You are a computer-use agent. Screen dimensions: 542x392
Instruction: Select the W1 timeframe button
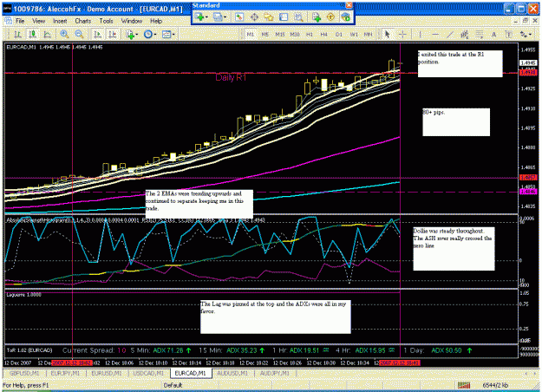[354, 34]
